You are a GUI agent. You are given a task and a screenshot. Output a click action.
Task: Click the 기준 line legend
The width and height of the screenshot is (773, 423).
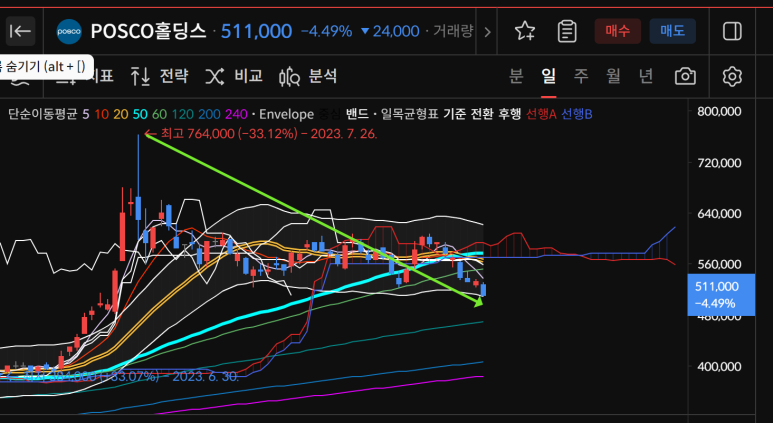(x=454, y=114)
